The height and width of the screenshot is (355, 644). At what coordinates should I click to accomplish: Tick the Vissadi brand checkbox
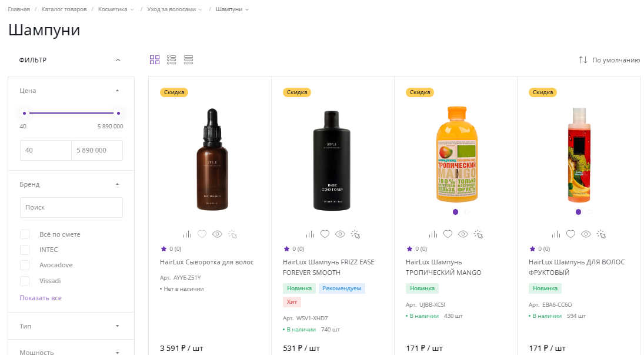[25, 281]
